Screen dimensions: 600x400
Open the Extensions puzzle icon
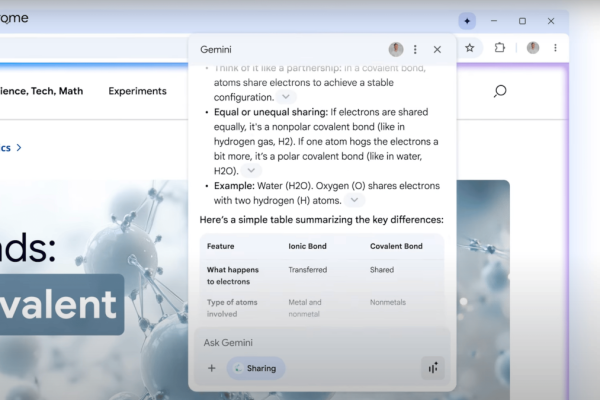point(499,48)
